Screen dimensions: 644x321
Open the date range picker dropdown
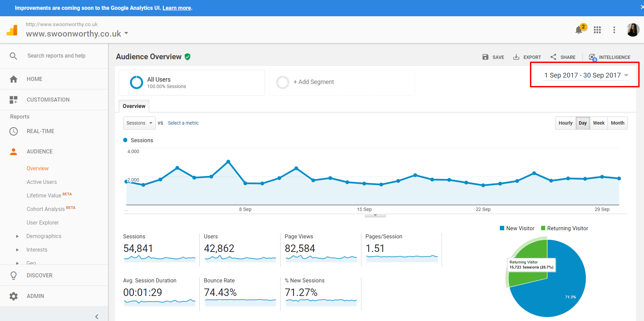pos(586,76)
